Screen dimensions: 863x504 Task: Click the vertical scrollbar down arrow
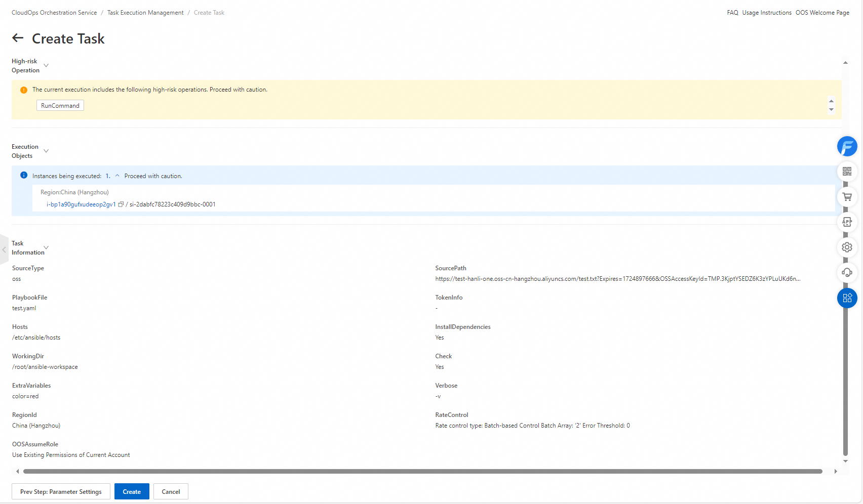pyautogui.click(x=845, y=461)
